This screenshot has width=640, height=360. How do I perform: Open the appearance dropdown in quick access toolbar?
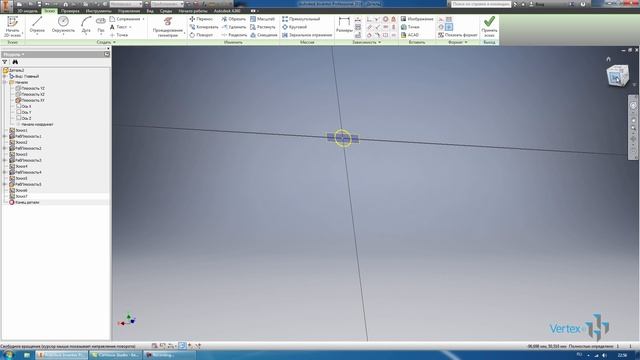[x=167, y=4]
